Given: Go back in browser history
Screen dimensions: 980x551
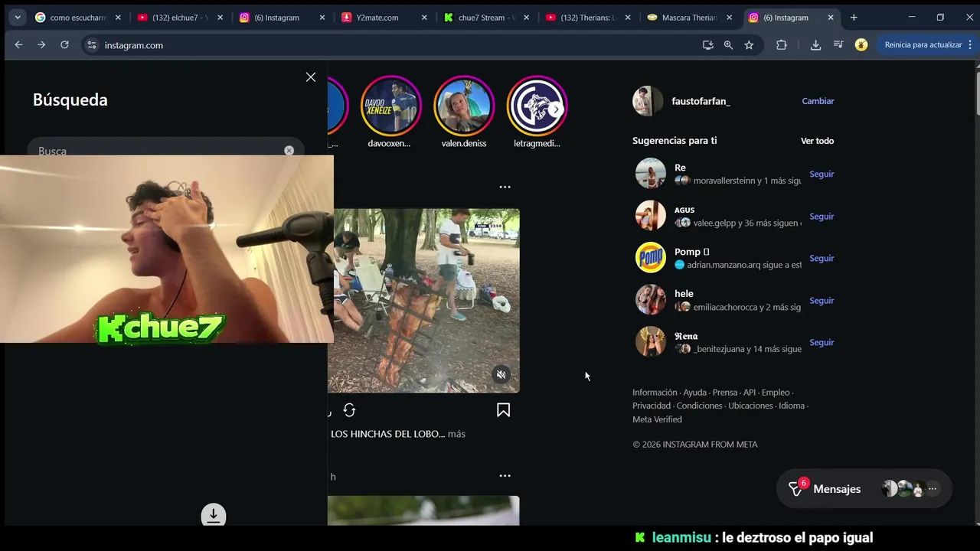Looking at the screenshot, I should tap(18, 45).
